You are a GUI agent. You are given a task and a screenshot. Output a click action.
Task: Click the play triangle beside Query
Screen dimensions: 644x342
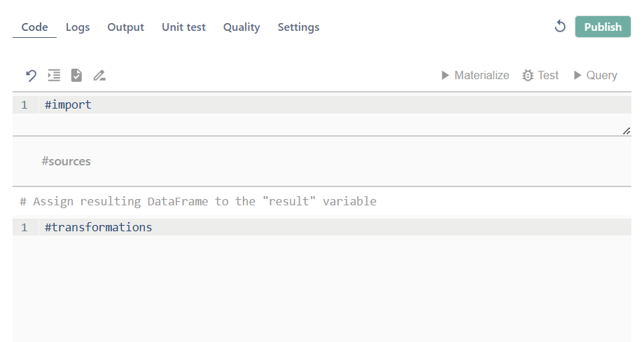coord(577,75)
